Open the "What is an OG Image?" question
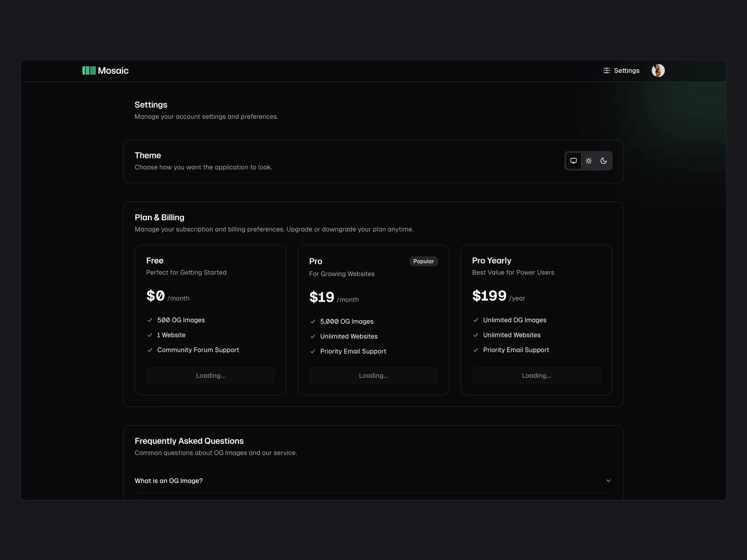Screen dimensions: 747x560 point(169,481)
